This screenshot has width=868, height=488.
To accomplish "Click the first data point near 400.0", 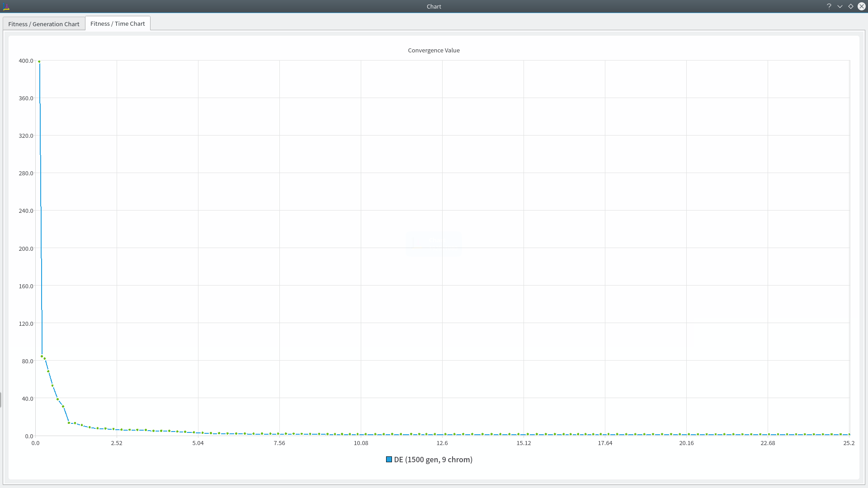I will [x=39, y=61].
